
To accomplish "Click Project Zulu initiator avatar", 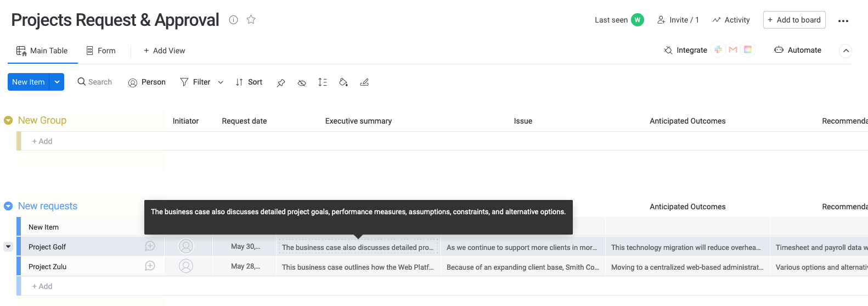I will pyautogui.click(x=186, y=266).
